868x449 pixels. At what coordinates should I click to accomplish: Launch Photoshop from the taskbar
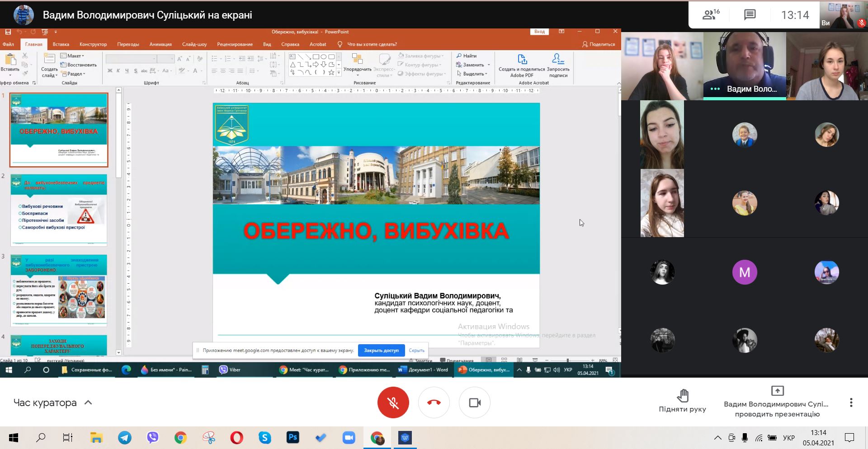pos(293,438)
